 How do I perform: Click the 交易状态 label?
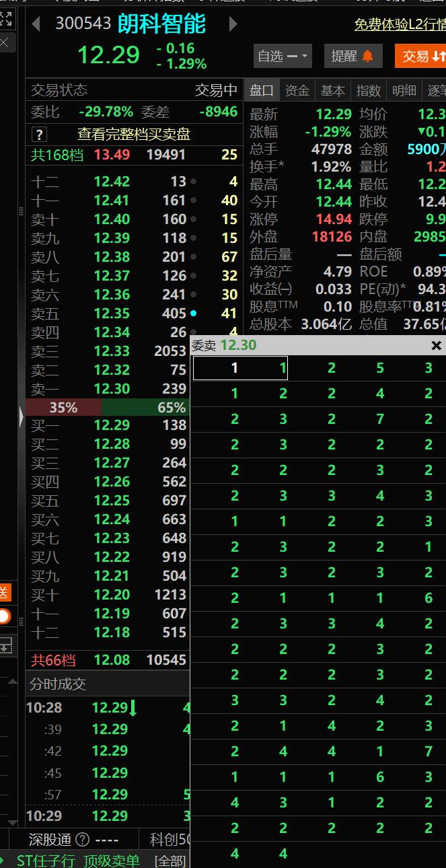59,90
